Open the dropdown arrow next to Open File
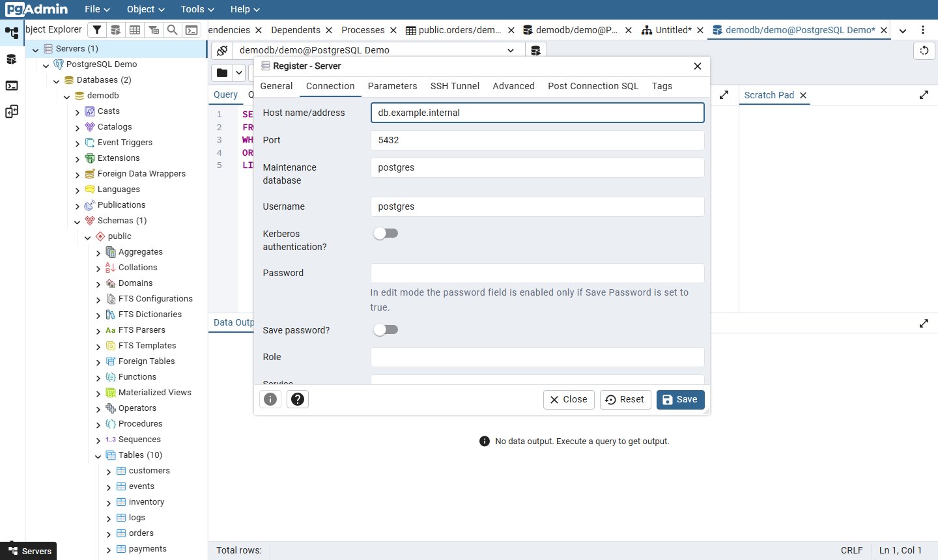The width and height of the screenshot is (938, 560). coord(239,73)
